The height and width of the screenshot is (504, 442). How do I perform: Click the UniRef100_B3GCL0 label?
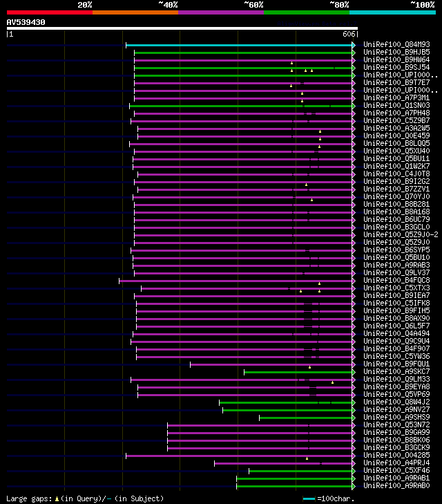(x=396, y=227)
